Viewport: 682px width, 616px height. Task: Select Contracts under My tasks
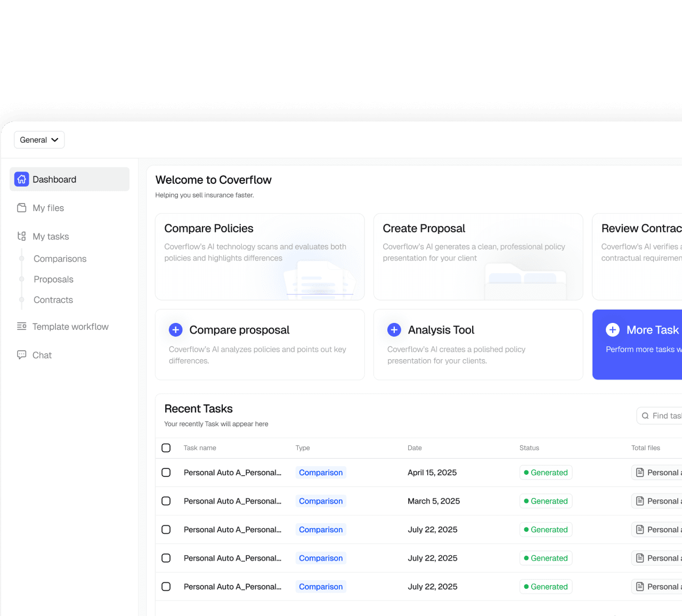pyautogui.click(x=53, y=300)
